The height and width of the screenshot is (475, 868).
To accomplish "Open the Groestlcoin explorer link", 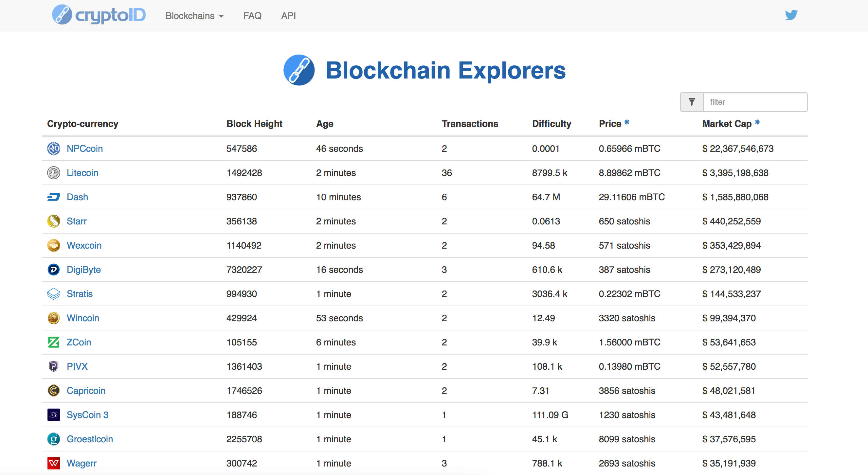I will 90,439.
